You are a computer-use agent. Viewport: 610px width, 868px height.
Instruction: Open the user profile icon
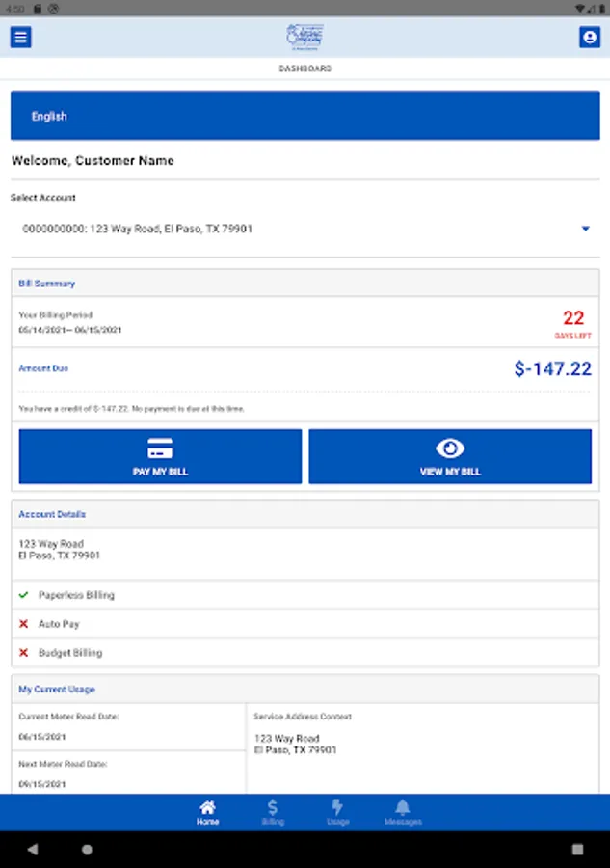[589, 38]
